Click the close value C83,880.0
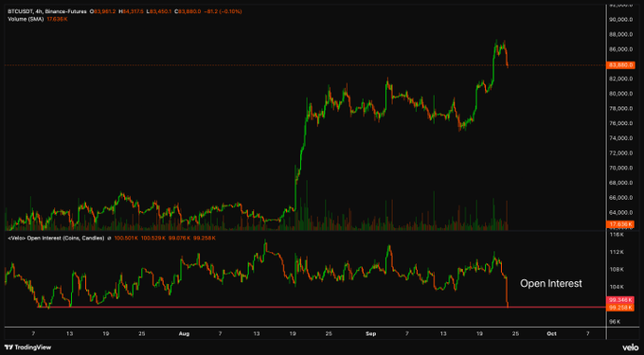The width and height of the screenshot is (644, 355). pyautogui.click(x=187, y=11)
